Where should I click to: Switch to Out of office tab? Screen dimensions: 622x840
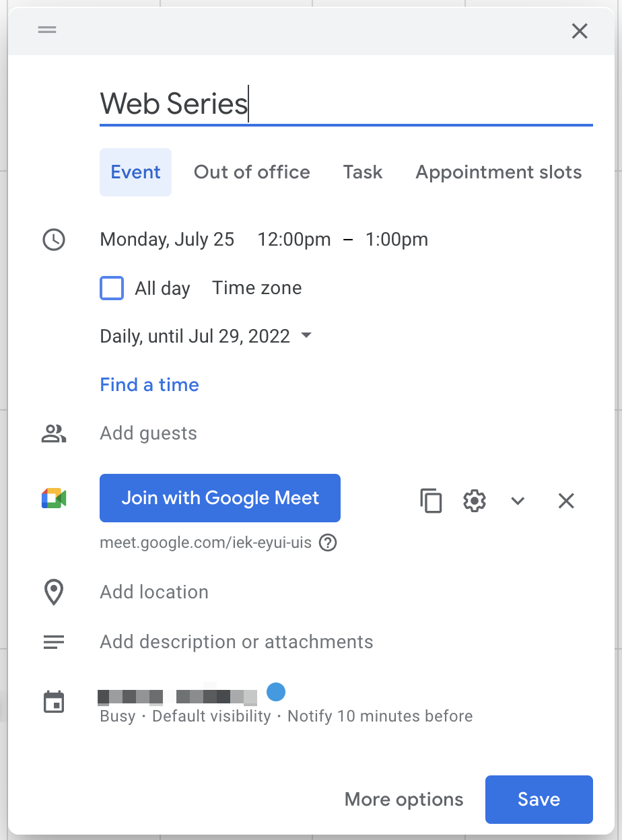click(x=252, y=172)
